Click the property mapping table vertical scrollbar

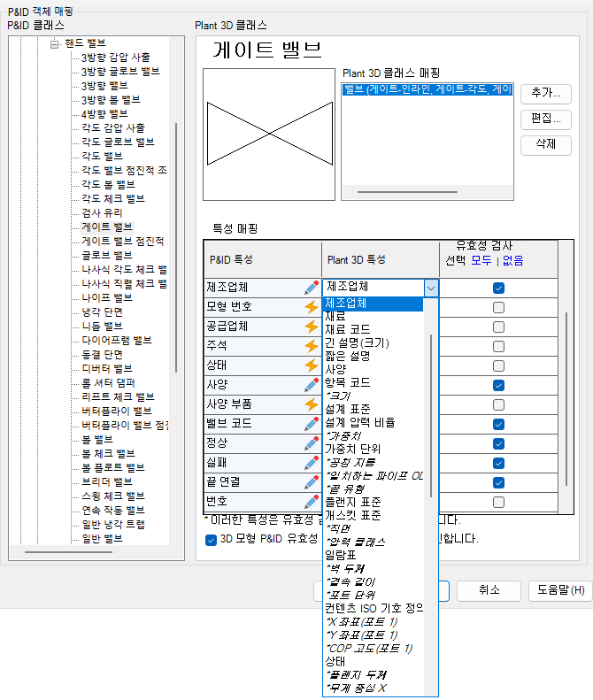[566, 399]
